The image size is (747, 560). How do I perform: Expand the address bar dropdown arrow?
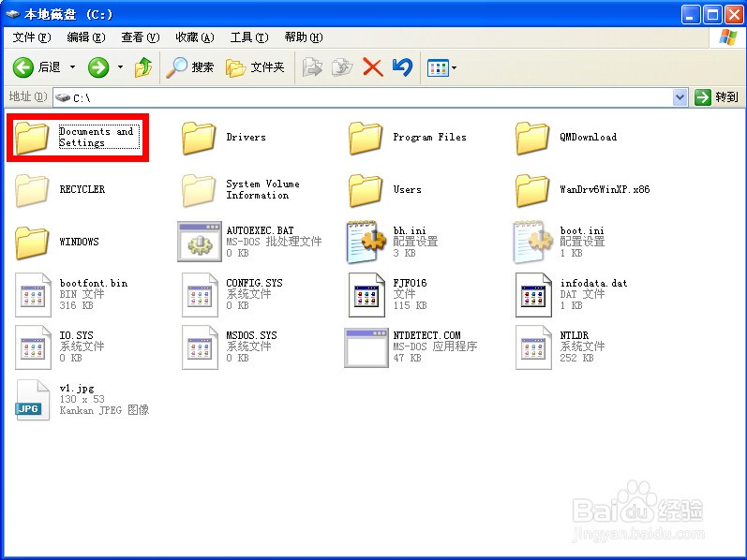[680, 96]
